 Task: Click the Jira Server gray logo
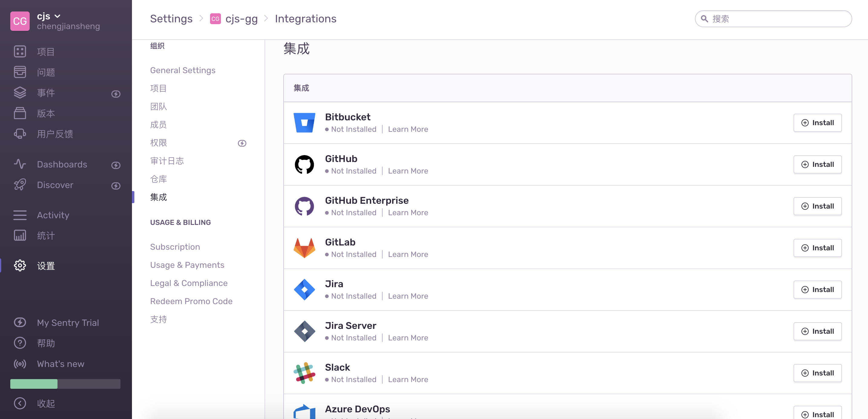point(304,331)
